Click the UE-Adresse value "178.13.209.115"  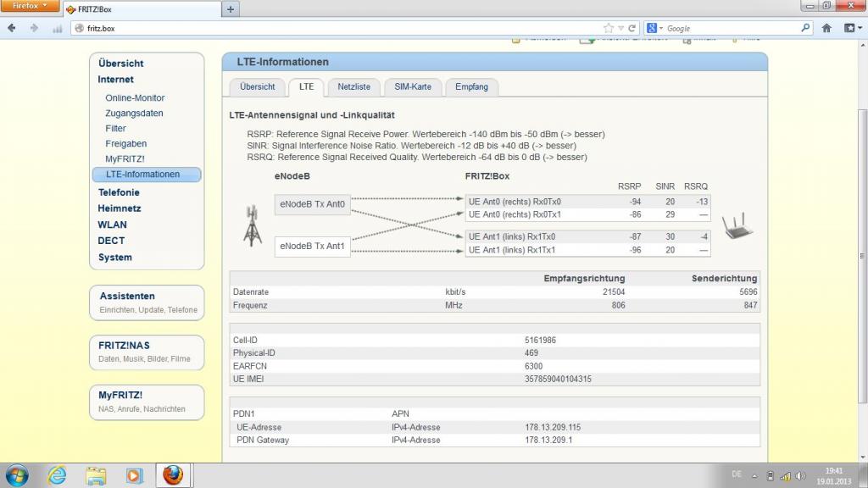[x=553, y=427]
